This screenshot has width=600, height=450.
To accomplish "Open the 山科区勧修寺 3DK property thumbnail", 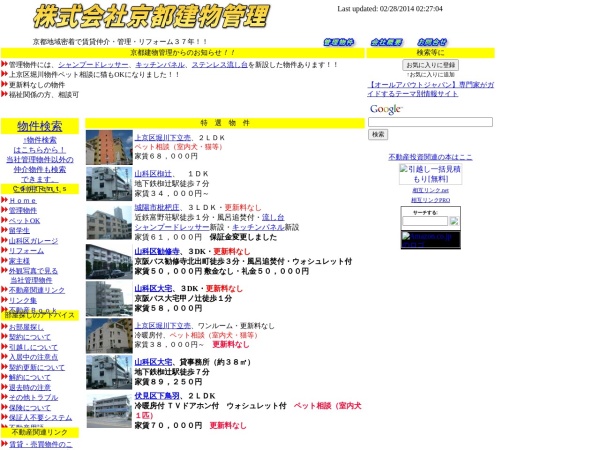I will coord(109,262).
